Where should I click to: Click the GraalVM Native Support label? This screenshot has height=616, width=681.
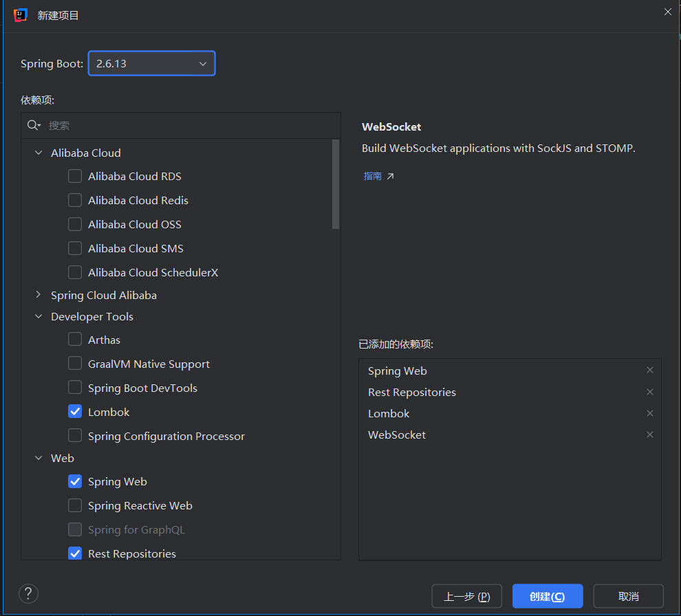click(x=149, y=364)
